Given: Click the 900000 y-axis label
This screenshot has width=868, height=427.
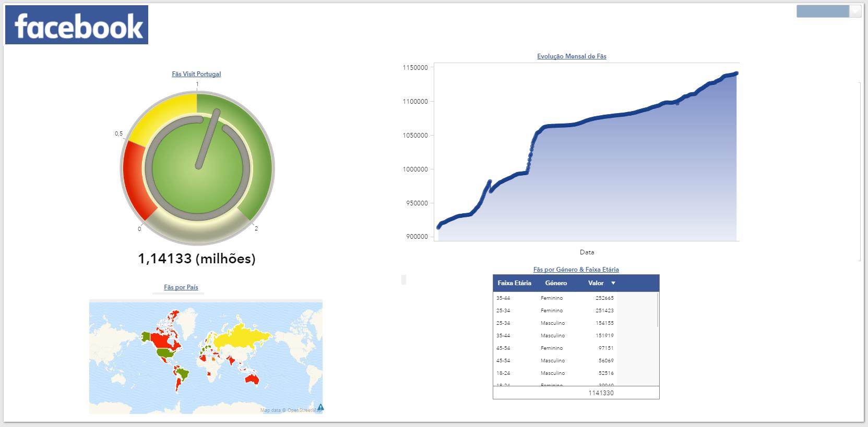Looking at the screenshot, I should (x=417, y=237).
